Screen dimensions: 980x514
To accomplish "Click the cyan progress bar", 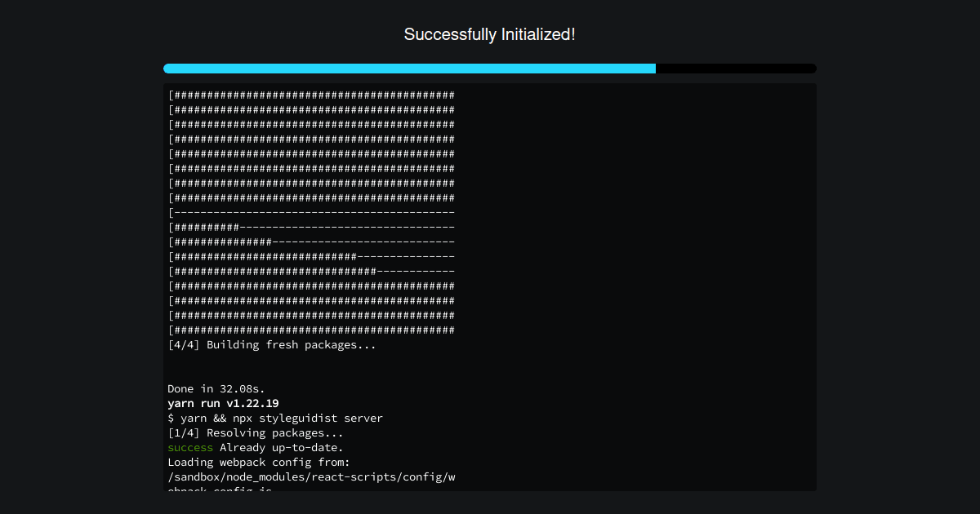I will click(x=408, y=69).
